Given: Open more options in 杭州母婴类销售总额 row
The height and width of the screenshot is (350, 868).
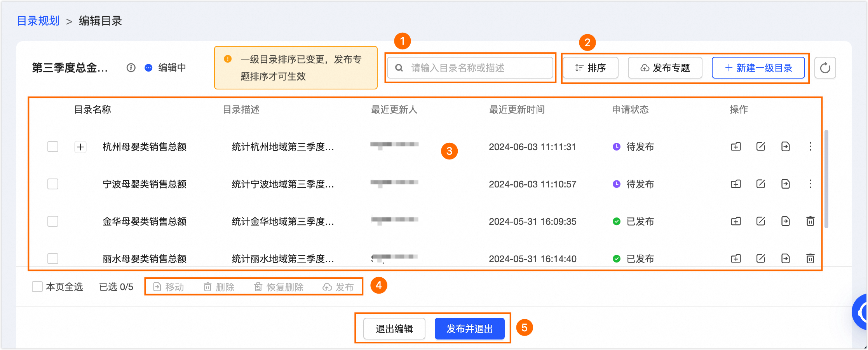Looking at the screenshot, I should [x=810, y=147].
